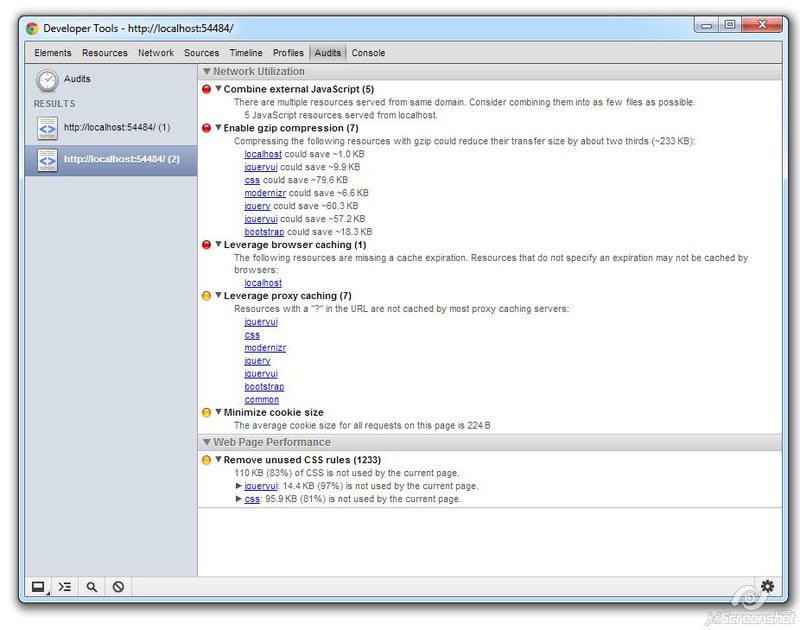Collapse the Network Utilization section
Image resolution: width=800 pixels, height=630 pixels.
tap(206, 71)
